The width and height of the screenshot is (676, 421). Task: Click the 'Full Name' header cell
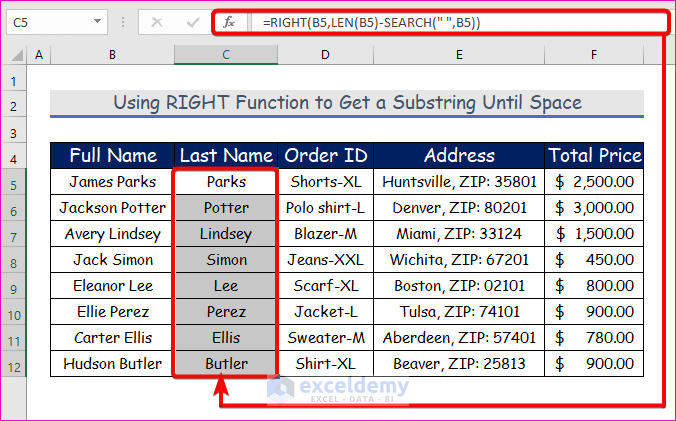(113, 156)
